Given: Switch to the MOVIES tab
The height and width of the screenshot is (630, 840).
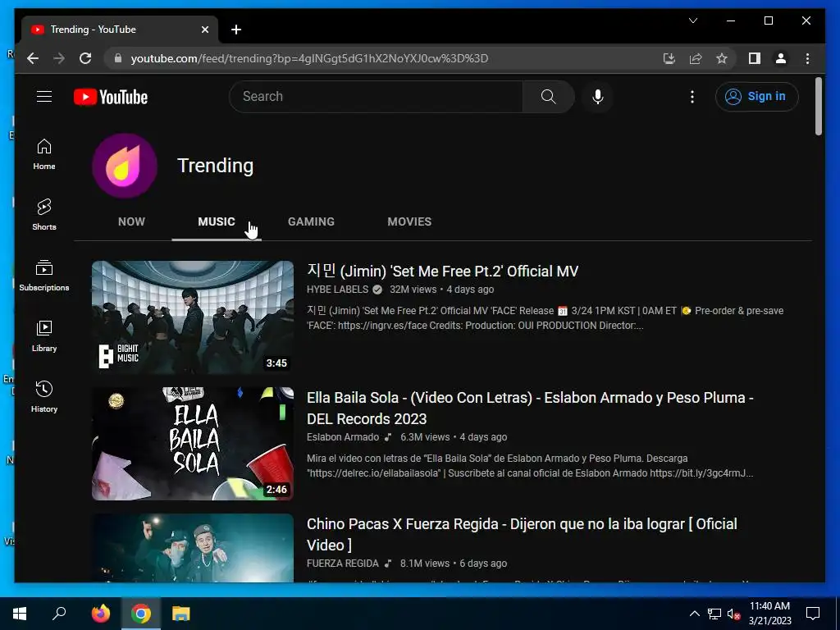Looking at the screenshot, I should (409, 221).
